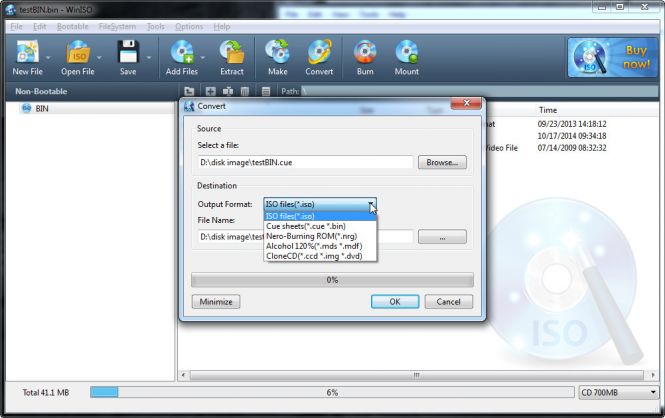The width and height of the screenshot is (665, 418).
Task: Click the Path field in the main window
Action: [x=479, y=91]
